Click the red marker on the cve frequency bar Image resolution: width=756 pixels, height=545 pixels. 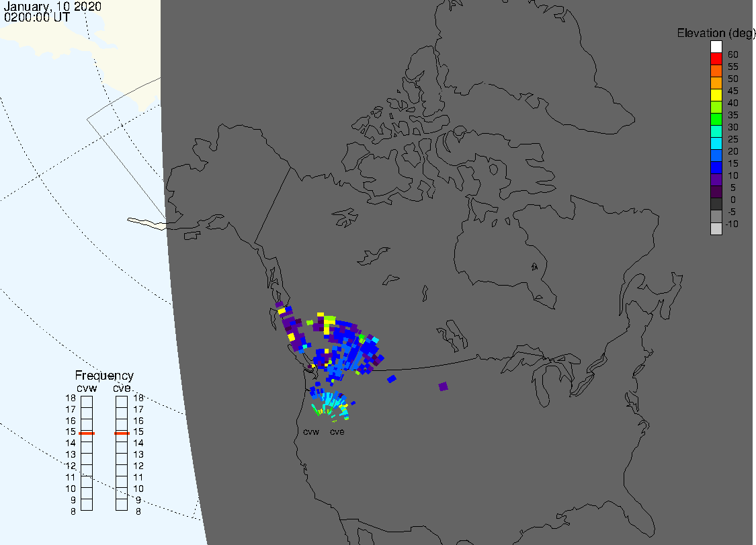pos(122,433)
